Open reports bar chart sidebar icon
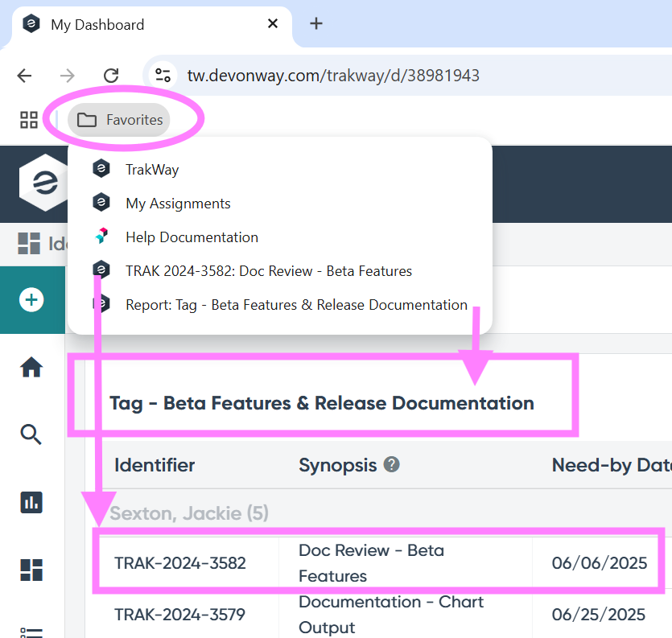Viewport: 672px width, 638px height. coord(31,502)
